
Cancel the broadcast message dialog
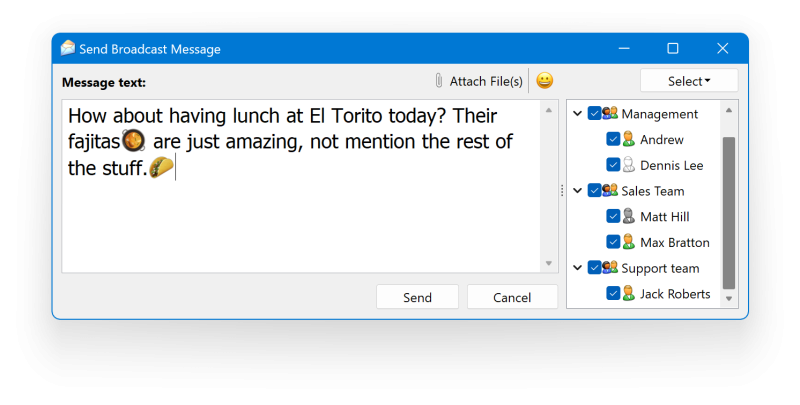(x=512, y=297)
